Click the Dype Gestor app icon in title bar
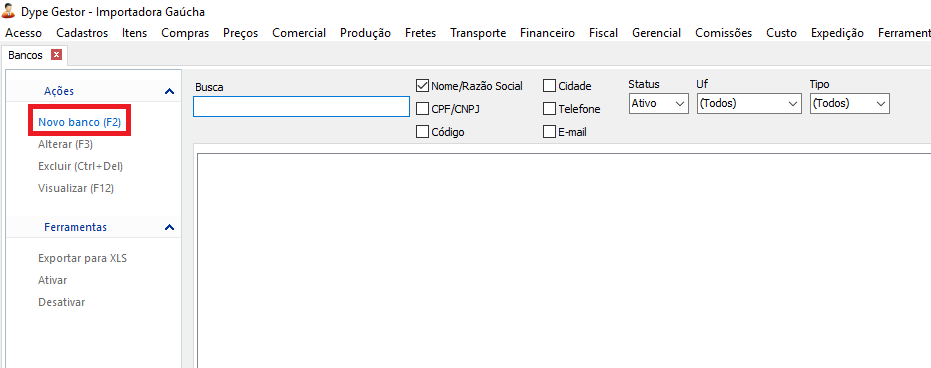The width and height of the screenshot is (931, 368). (9, 11)
